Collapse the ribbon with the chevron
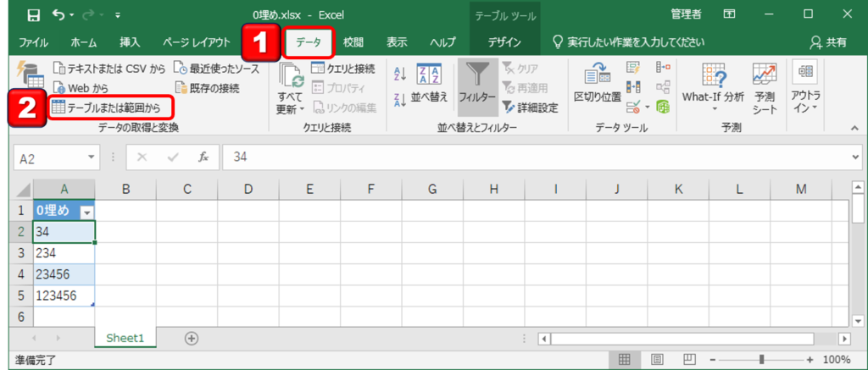This screenshot has width=868, height=370. (x=854, y=128)
